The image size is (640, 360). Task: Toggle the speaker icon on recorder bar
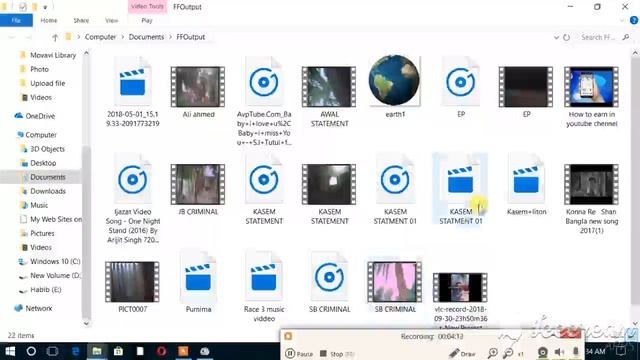[559, 352]
